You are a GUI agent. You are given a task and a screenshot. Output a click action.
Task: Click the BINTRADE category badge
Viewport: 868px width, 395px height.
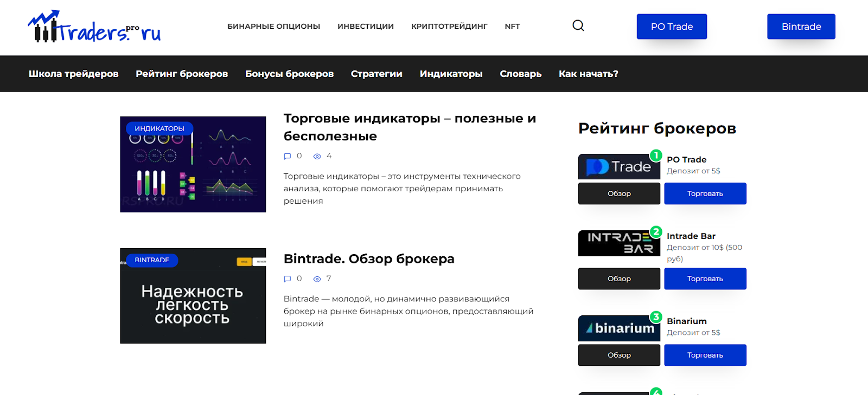tap(152, 260)
